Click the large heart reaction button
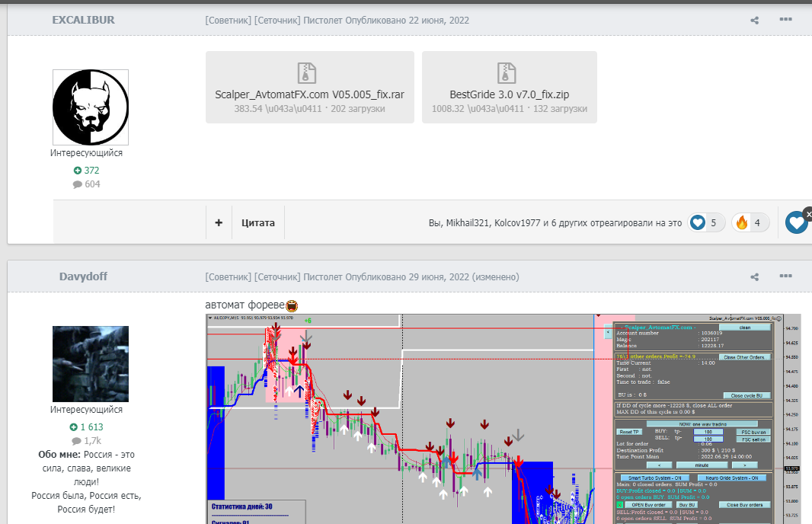This screenshot has width=812, height=524. pos(796,223)
